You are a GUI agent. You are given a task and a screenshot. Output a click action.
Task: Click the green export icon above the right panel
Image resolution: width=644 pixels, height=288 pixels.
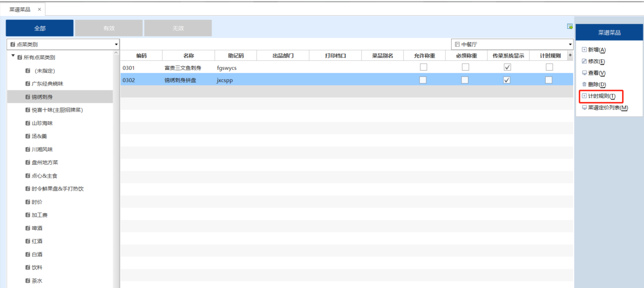point(570,27)
